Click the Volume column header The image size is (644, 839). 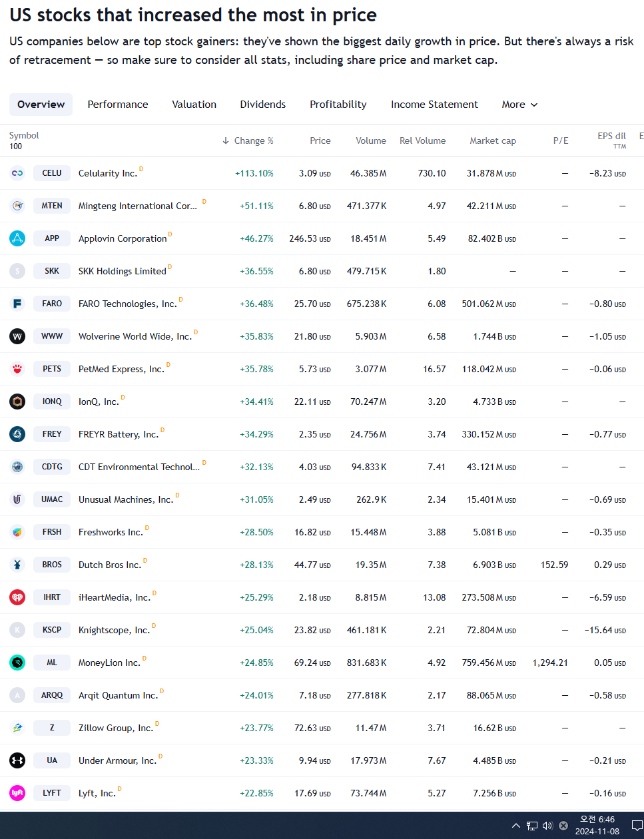coord(371,140)
